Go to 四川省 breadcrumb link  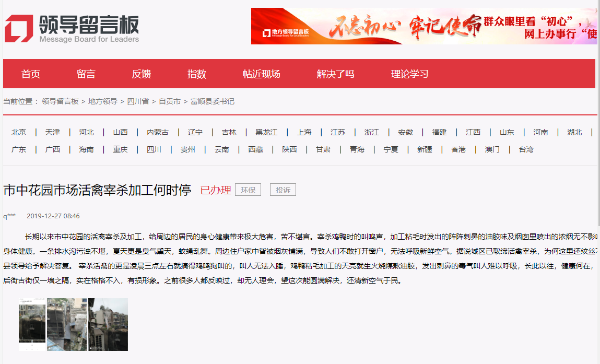coord(138,101)
